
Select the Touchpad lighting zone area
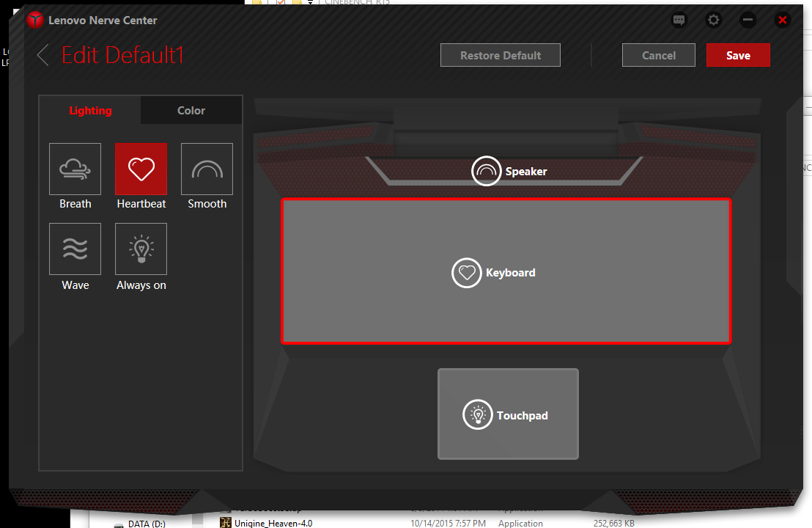[508, 414]
